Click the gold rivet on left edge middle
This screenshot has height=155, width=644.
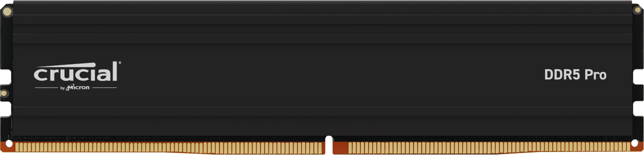point(4,93)
